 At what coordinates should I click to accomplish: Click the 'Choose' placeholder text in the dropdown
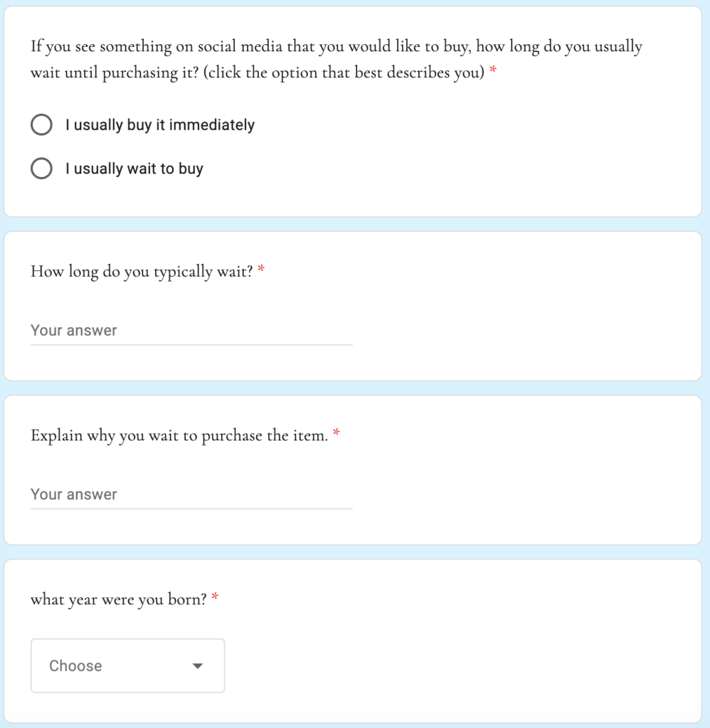pos(75,665)
